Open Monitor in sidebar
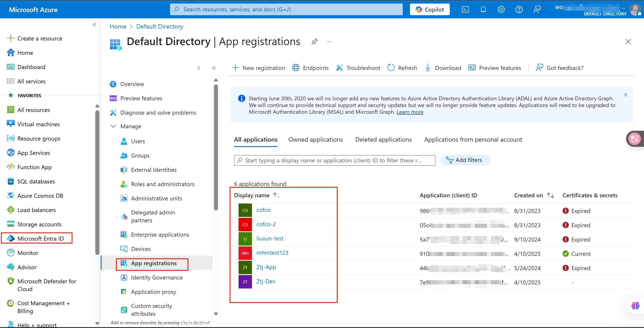This screenshot has height=328, width=644. [x=23, y=253]
